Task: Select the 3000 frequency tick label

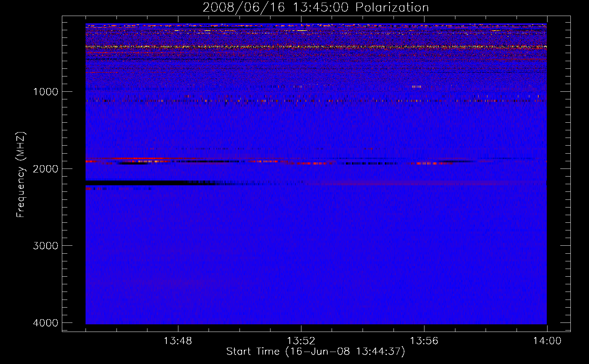Action: [x=46, y=246]
